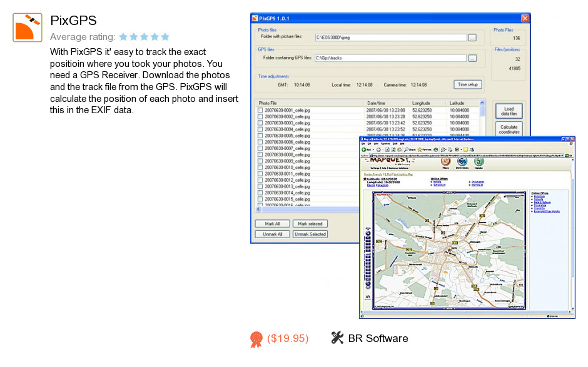588x367 pixels.
Task: Click the Calculate coordinates button
Action: 509,129
